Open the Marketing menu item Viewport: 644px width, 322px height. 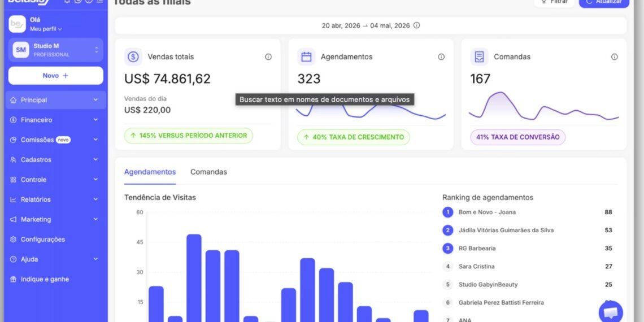click(x=55, y=219)
